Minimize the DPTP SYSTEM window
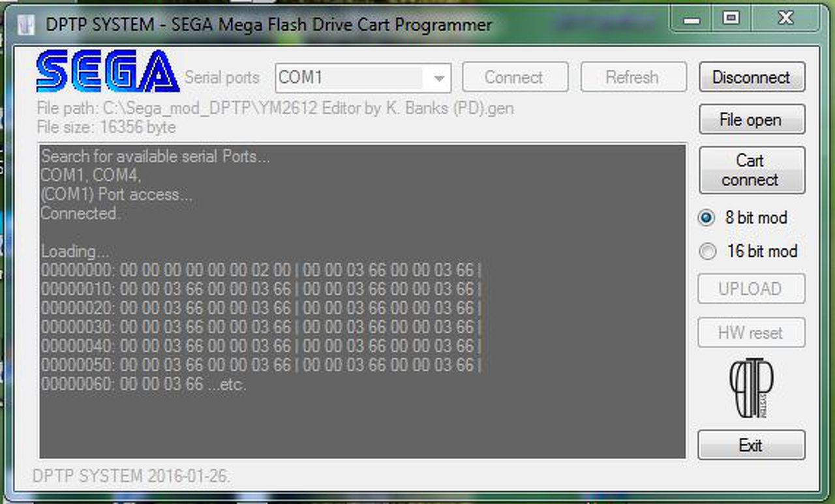835x504 pixels. click(692, 20)
